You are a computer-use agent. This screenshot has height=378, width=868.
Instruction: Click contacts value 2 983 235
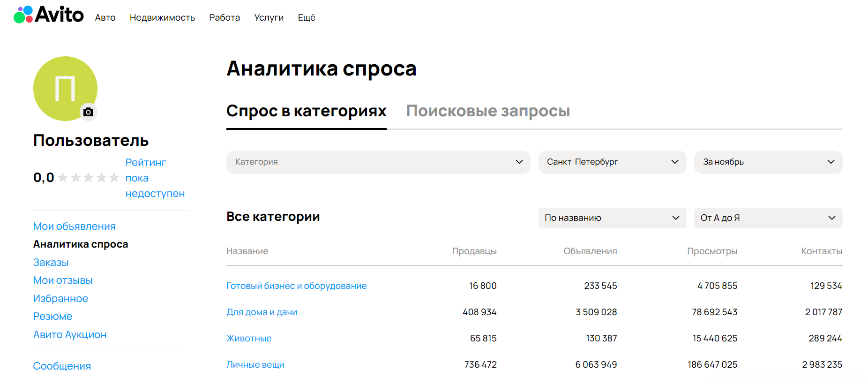(822, 364)
